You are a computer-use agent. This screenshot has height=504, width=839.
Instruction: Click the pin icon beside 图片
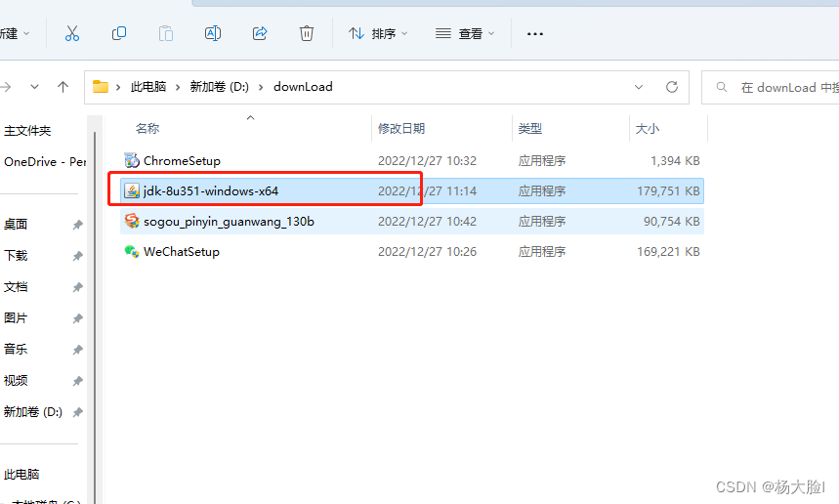coord(77,318)
